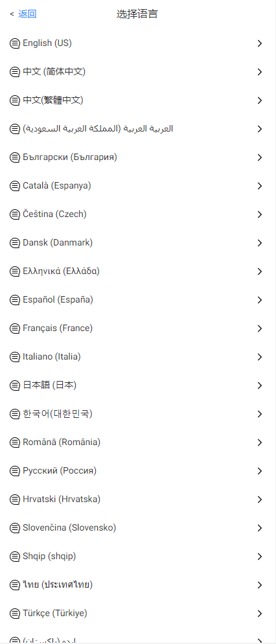Select Български (България) language
The width and height of the screenshot is (276, 644).
138,157
